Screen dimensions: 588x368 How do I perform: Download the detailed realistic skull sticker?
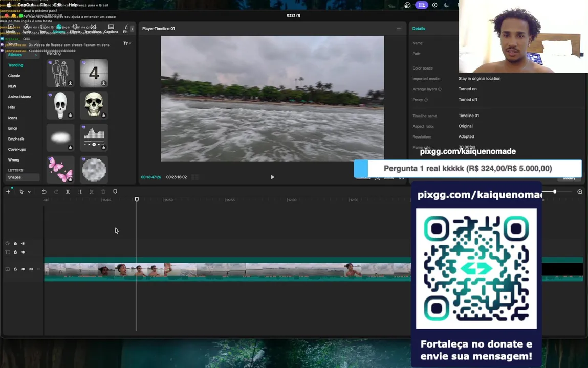[104, 116]
